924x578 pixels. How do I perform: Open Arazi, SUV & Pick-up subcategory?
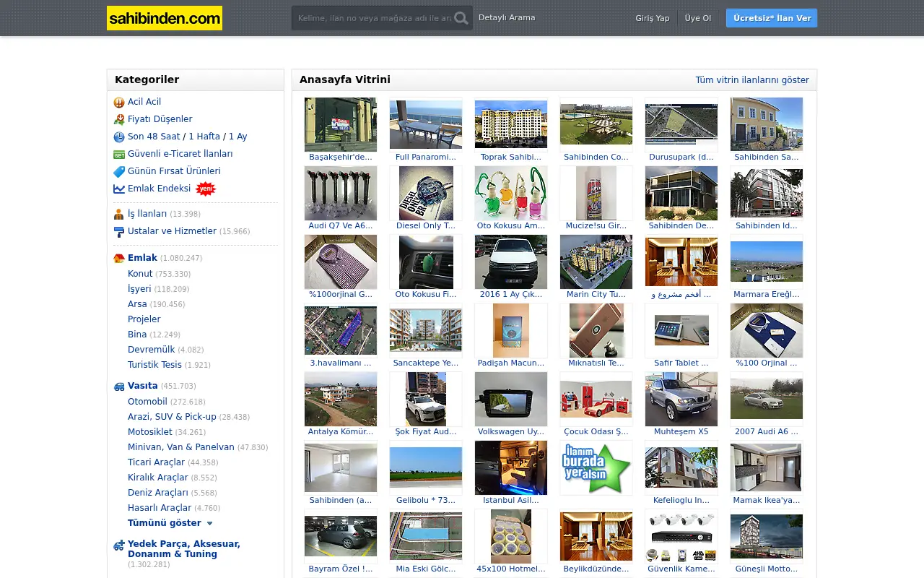click(172, 417)
